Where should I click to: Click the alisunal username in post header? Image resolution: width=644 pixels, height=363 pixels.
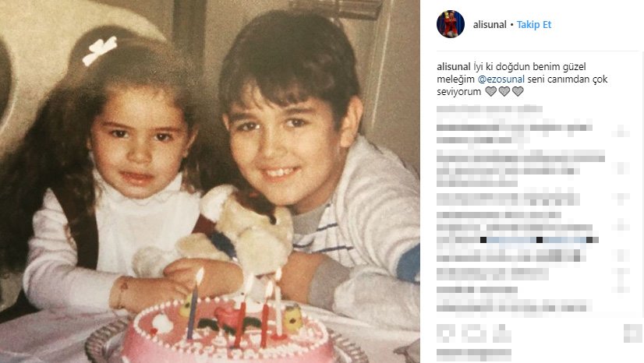point(490,25)
